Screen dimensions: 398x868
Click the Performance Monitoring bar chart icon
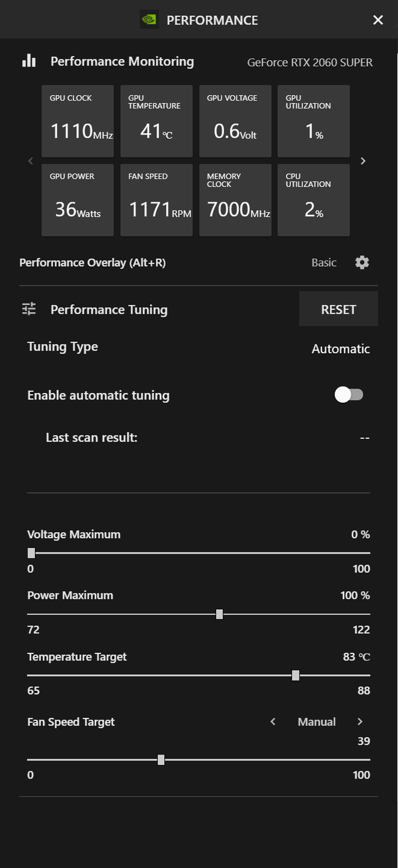pyautogui.click(x=29, y=61)
